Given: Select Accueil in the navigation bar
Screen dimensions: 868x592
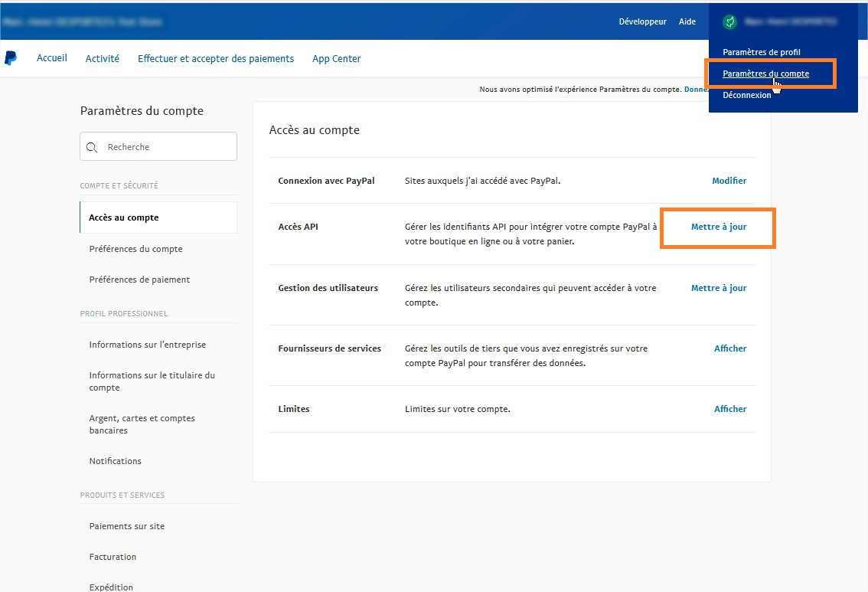Looking at the screenshot, I should click(51, 58).
